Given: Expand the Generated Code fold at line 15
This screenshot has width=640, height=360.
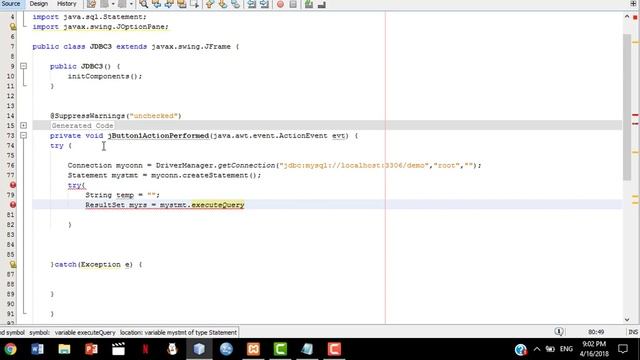Looking at the screenshot, I should (x=23, y=125).
